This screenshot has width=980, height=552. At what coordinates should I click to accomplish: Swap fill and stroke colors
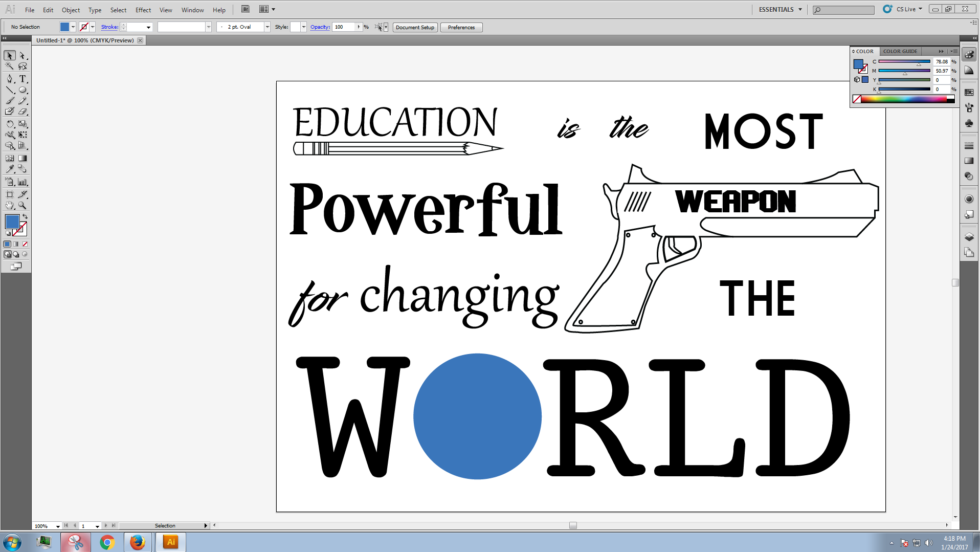coord(25,217)
